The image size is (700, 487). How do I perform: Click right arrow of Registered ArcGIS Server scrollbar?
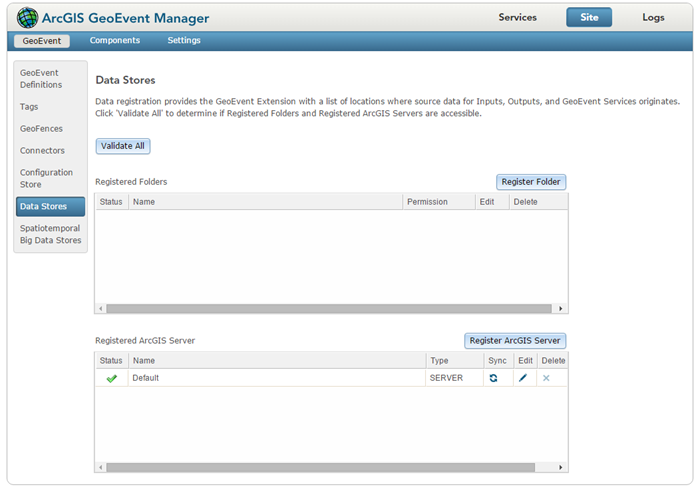point(561,467)
